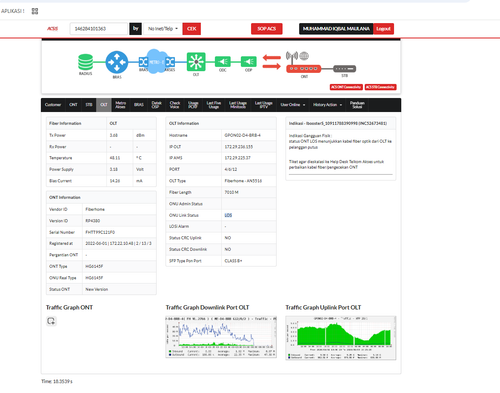
Task: Click the OLT Type value Fiberhome - AN5516
Action: tap(243, 181)
